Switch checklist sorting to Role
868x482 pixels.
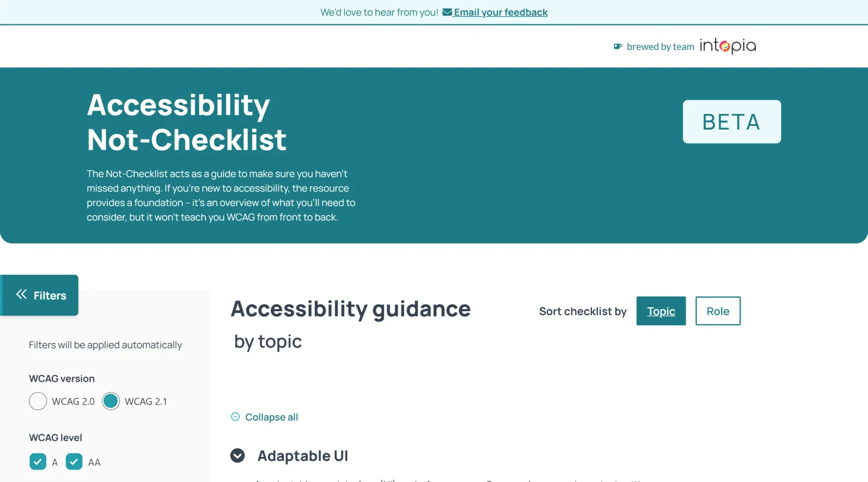click(718, 311)
